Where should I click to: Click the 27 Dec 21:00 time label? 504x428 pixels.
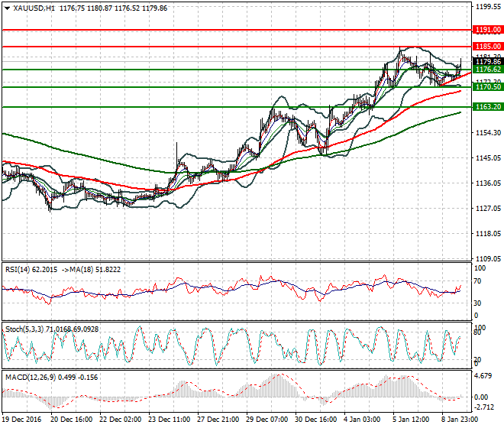pos(218,420)
